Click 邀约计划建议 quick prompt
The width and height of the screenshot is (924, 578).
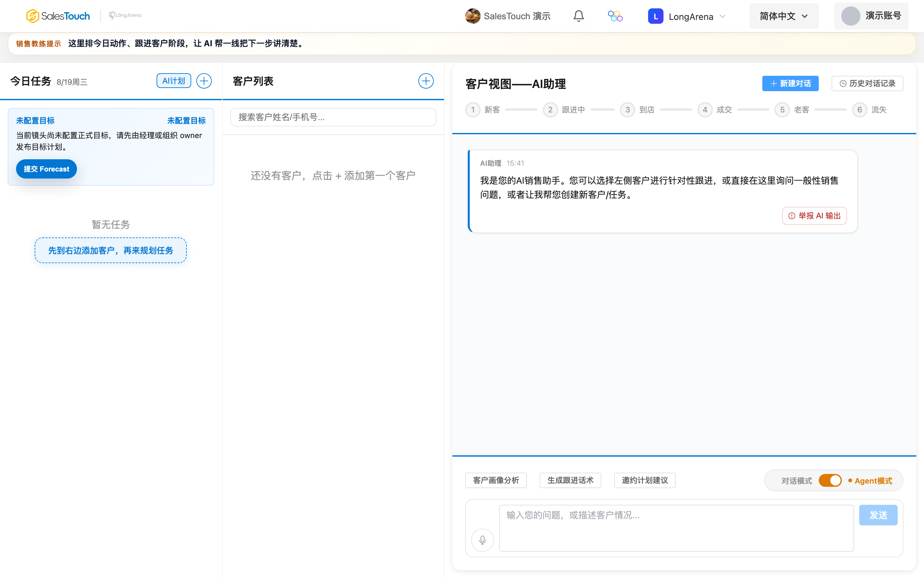tap(645, 480)
